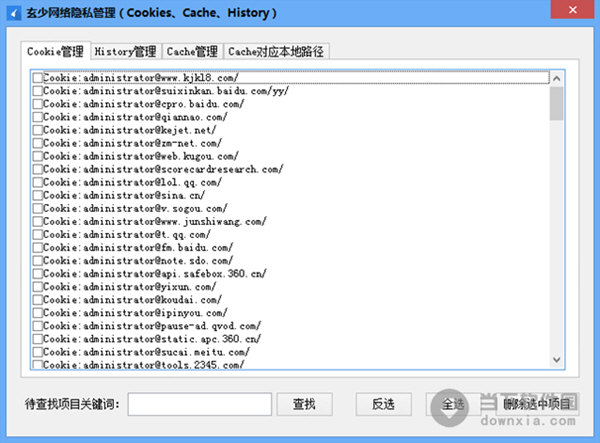Screen dimensions: 600x443
Task: Mark the sucai.meitu.com cookie checkbox
Action: click(x=37, y=352)
